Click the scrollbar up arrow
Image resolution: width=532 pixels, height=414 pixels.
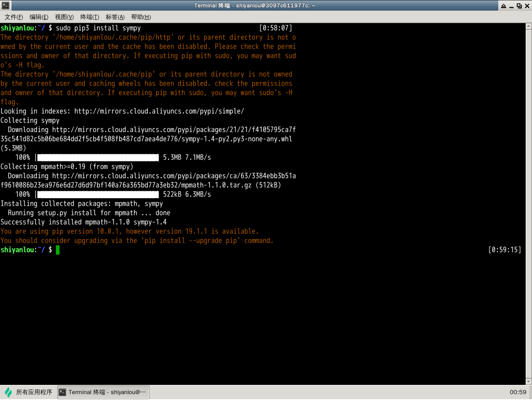(529, 27)
